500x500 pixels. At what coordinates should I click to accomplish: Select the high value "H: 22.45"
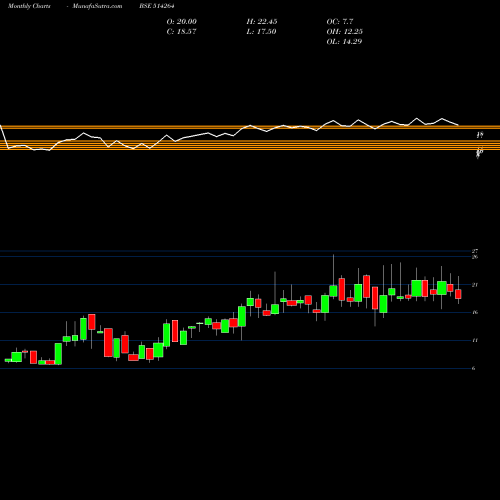coord(262,22)
